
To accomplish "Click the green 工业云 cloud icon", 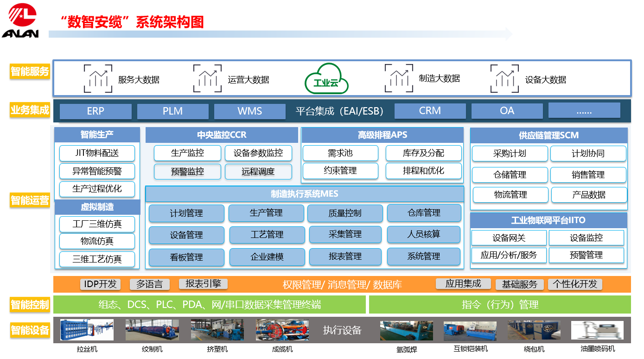I will 326,78.
